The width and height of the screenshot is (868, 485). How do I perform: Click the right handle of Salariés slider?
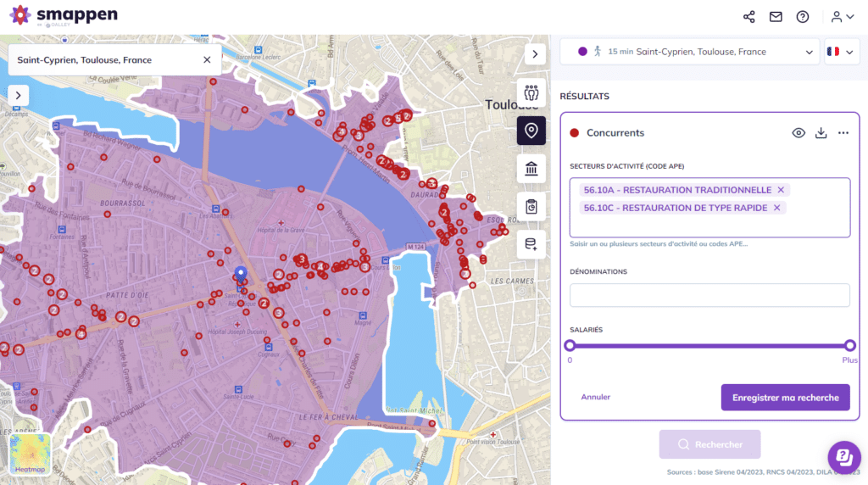pos(849,345)
